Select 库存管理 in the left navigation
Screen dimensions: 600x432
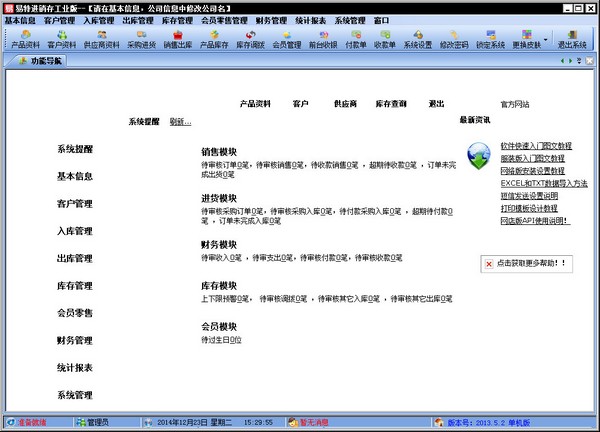[x=75, y=286]
